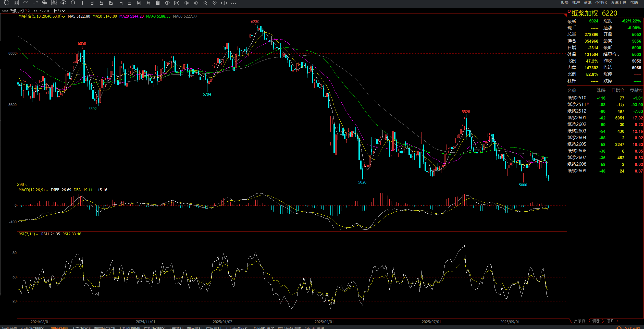644x329 pixels.
Task: Click the 大商所DCE exchange tab
Action: click(81, 327)
